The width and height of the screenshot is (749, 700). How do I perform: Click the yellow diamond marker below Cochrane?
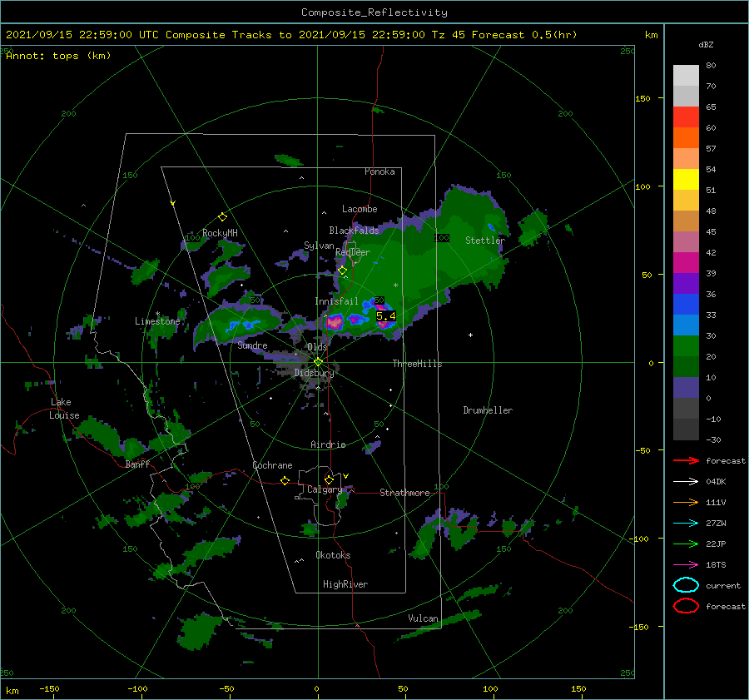285,480
